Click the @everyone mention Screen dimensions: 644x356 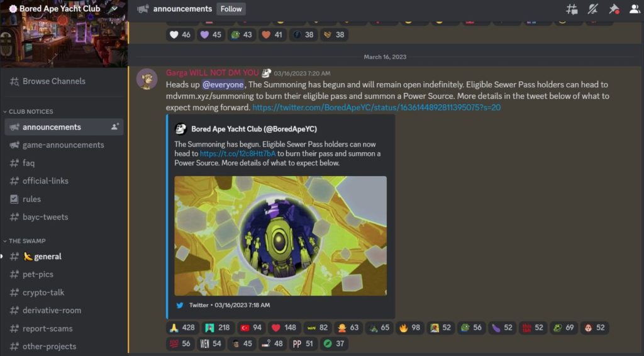point(223,84)
